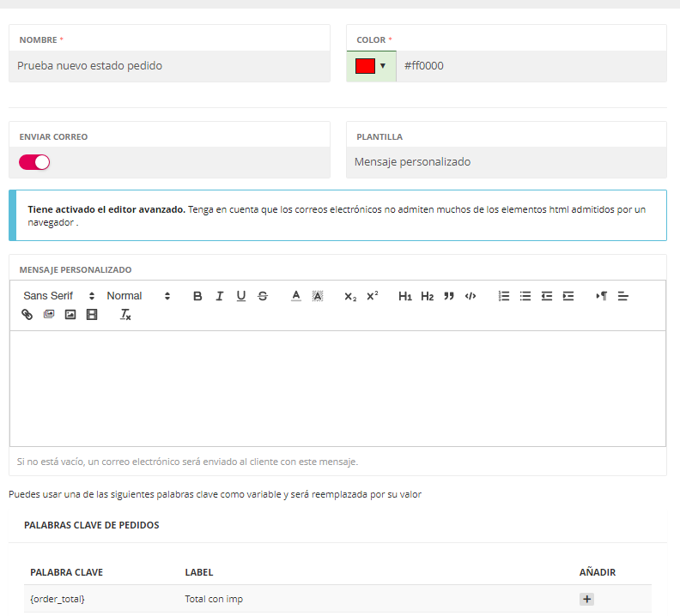Apply strikethrough formatting

click(x=263, y=296)
